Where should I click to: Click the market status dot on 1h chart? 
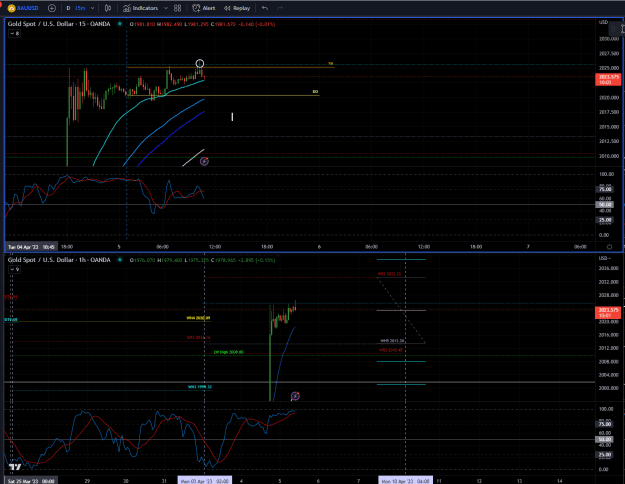pyautogui.click(x=120, y=260)
